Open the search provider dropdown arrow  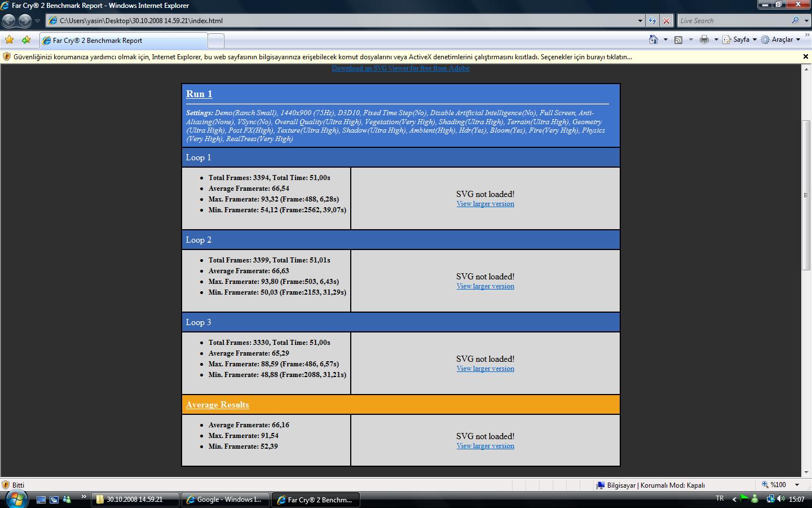[805, 21]
